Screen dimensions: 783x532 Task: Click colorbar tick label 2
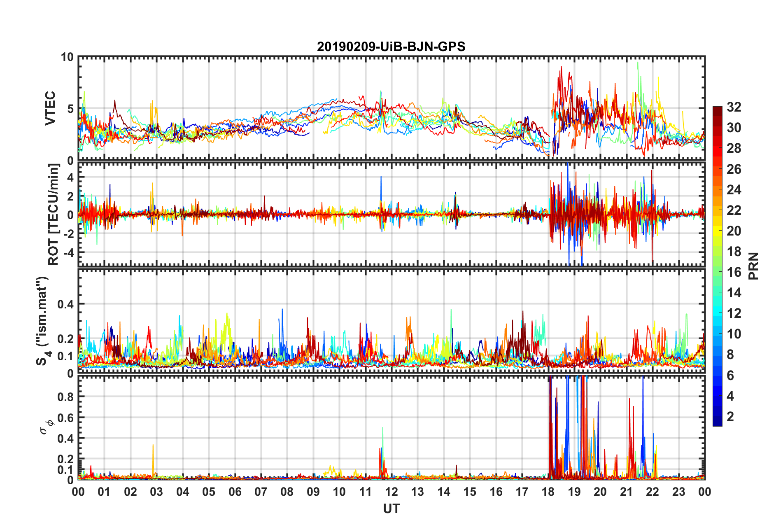tap(730, 417)
